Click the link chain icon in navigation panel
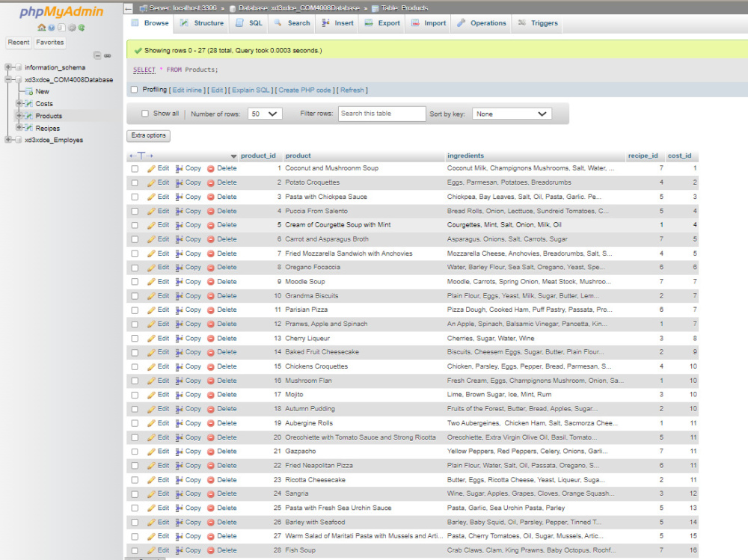The image size is (748, 560). tap(108, 56)
